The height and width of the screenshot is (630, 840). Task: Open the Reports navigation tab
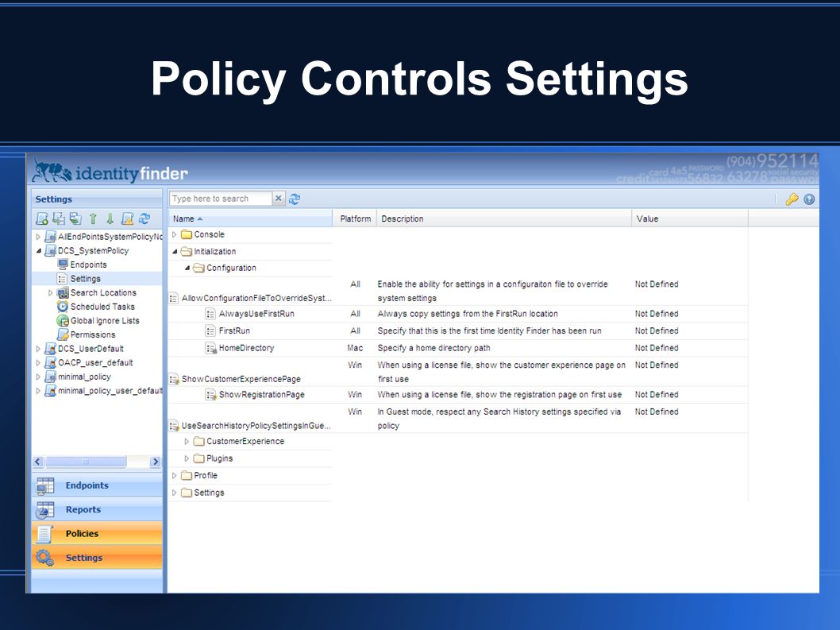pos(97,509)
